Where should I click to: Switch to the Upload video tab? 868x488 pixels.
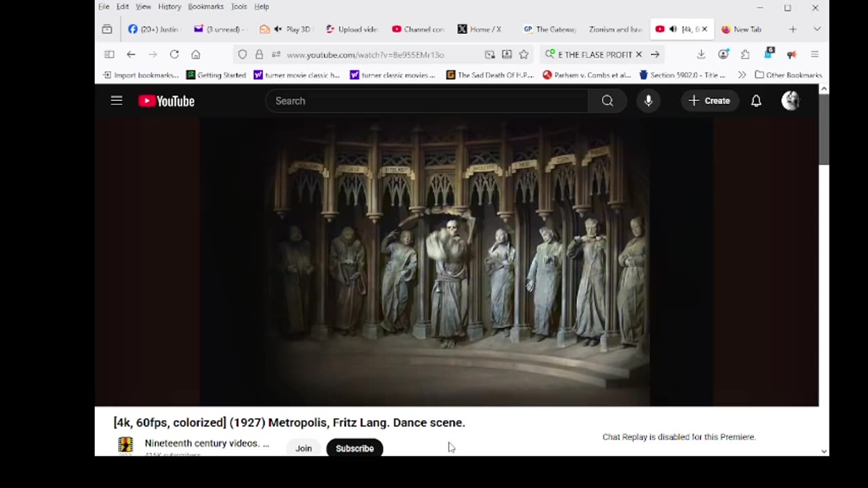351,29
